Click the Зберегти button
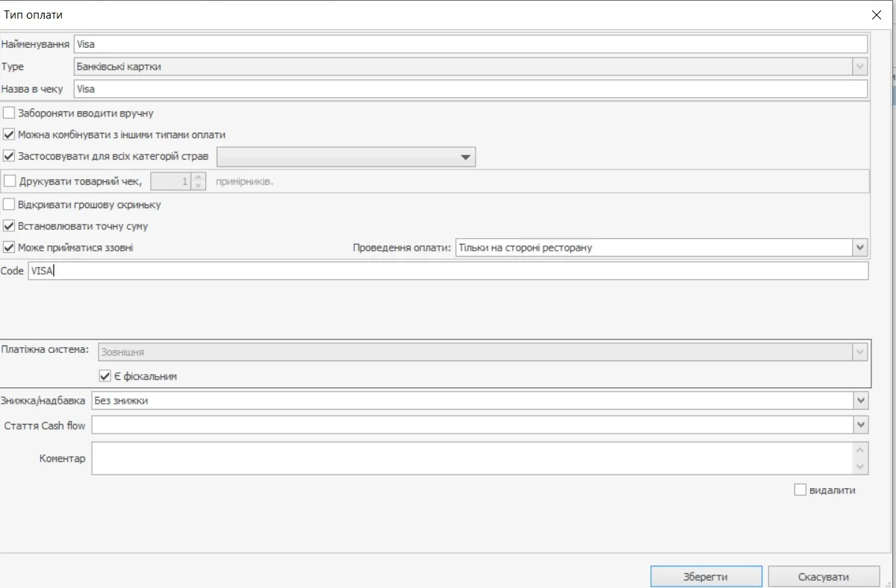 pos(706,577)
